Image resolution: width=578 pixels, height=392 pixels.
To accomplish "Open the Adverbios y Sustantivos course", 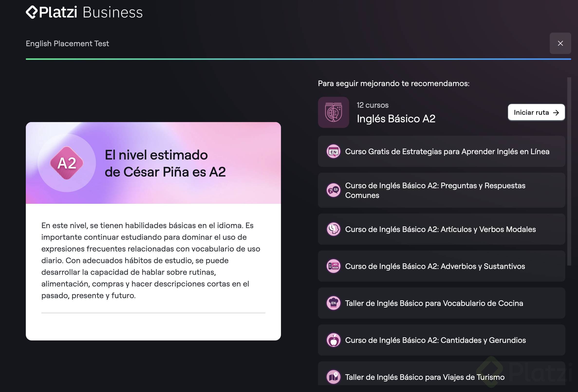I will [x=435, y=266].
